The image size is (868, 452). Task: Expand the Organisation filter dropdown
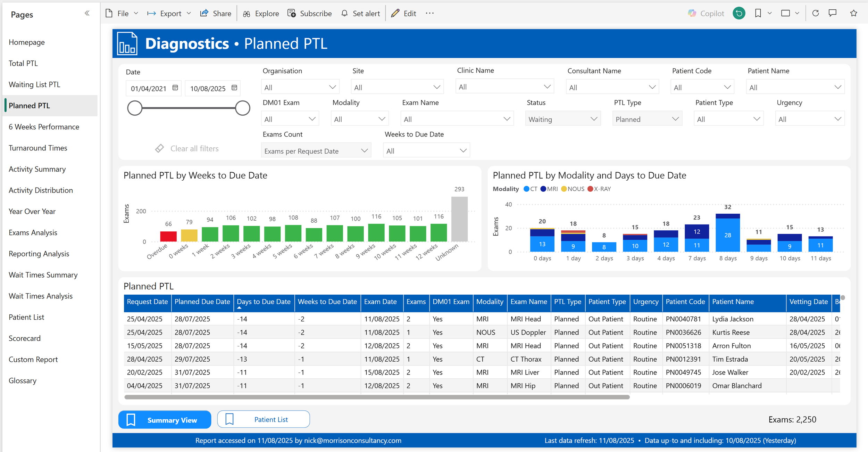click(x=300, y=87)
